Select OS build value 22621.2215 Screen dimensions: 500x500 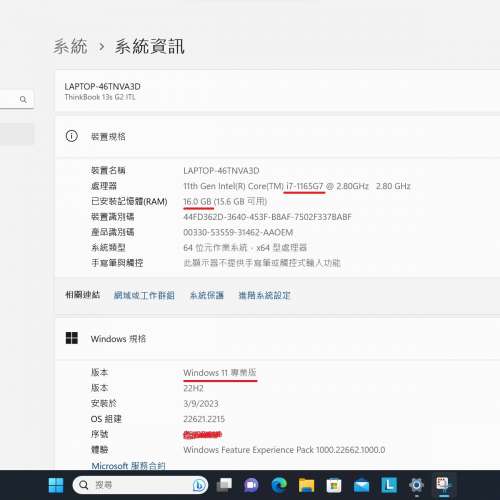[204, 419]
